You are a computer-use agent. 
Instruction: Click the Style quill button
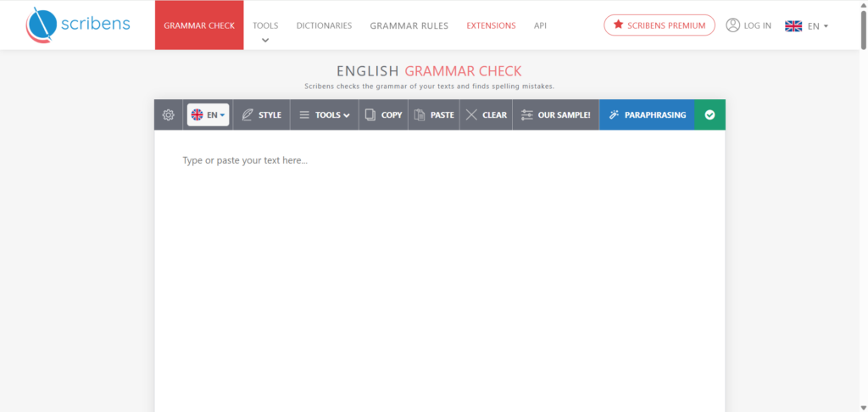coord(261,115)
